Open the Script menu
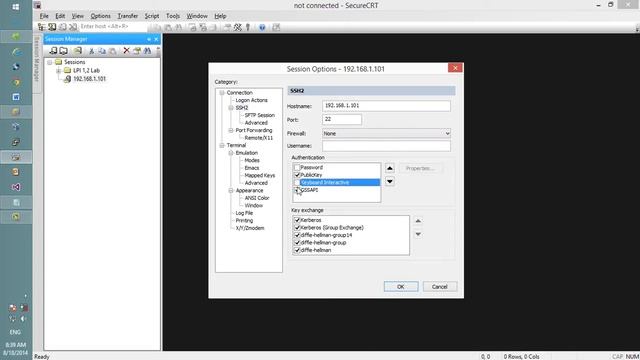The height and width of the screenshot is (360, 640). [152, 16]
